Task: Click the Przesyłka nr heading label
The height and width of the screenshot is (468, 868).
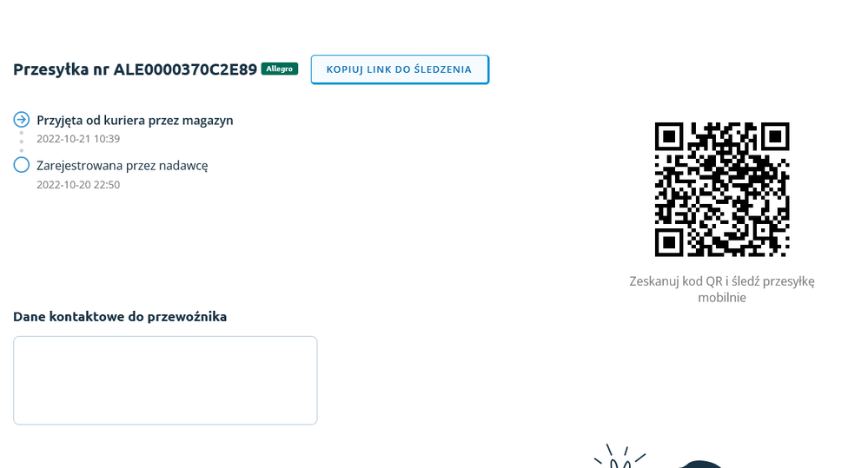Action: [x=61, y=69]
